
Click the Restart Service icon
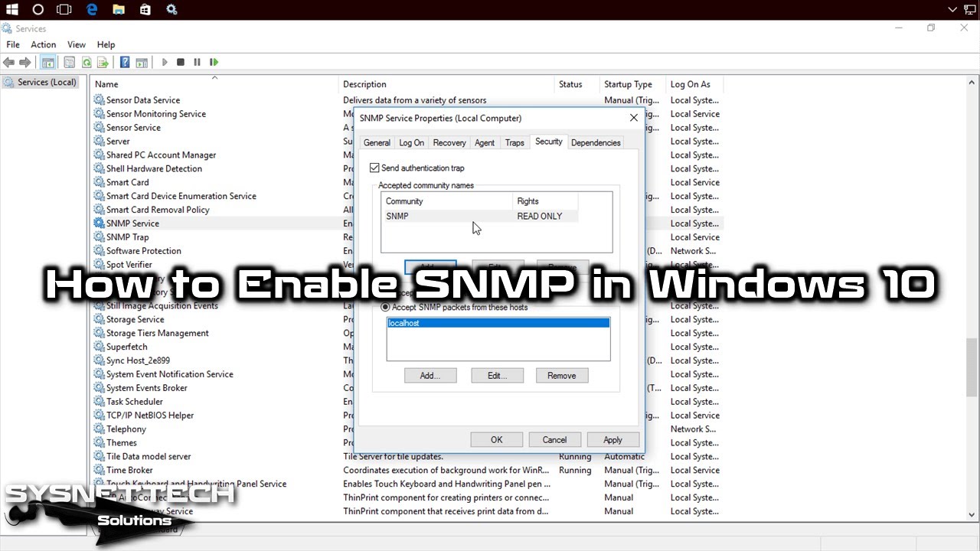tap(214, 62)
